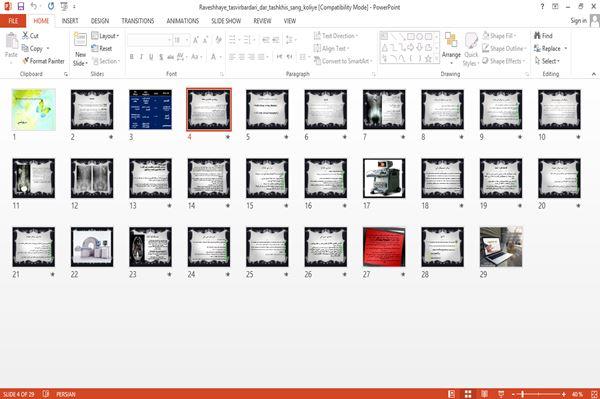The width and height of the screenshot is (600, 399).
Task: Switch to Normal view in status bar
Action: (x=451, y=394)
